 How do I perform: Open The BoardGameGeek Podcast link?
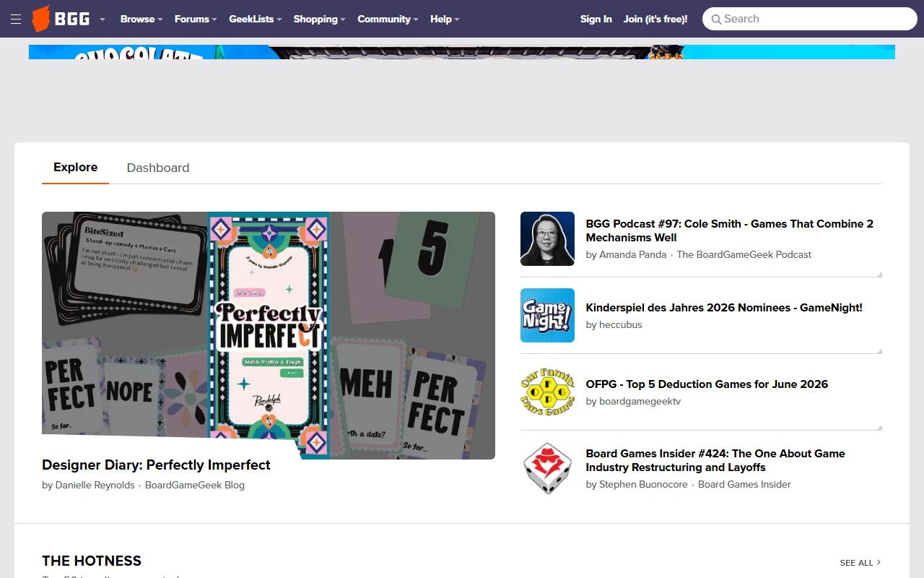744,255
